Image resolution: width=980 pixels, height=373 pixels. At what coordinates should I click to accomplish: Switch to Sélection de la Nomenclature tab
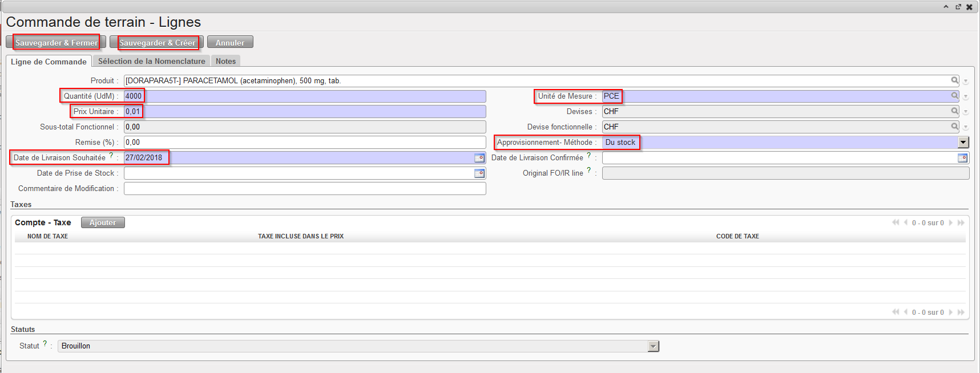[x=151, y=61]
